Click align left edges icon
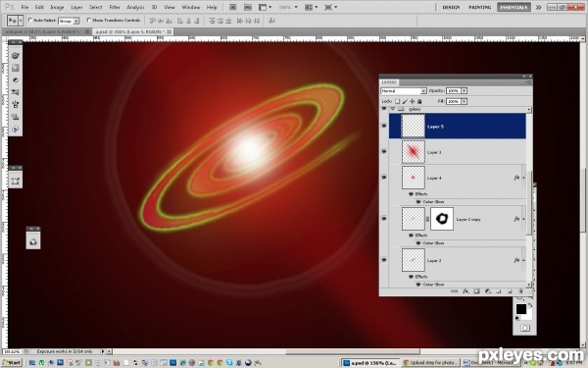This screenshot has height=368, width=588. pyautogui.click(x=179, y=21)
